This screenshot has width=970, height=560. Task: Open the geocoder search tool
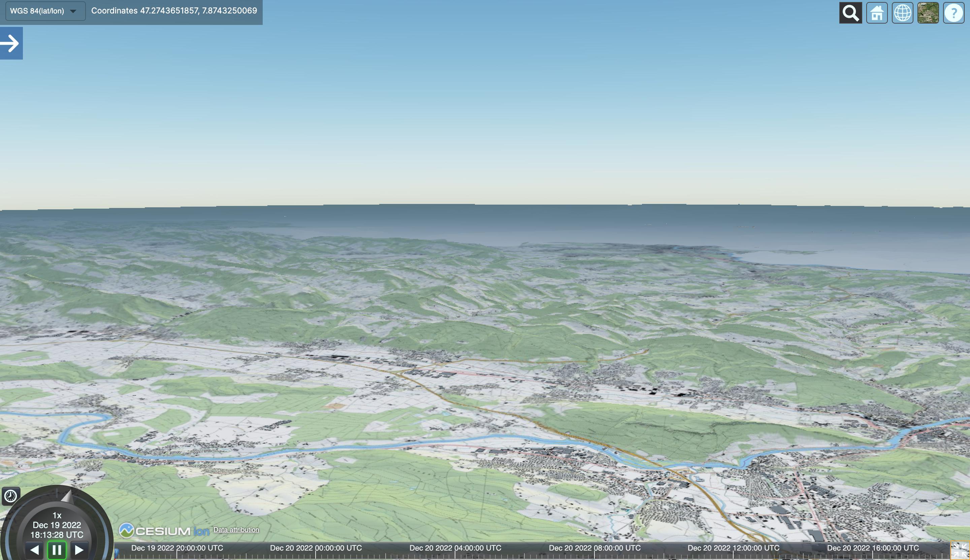coord(850,13)
